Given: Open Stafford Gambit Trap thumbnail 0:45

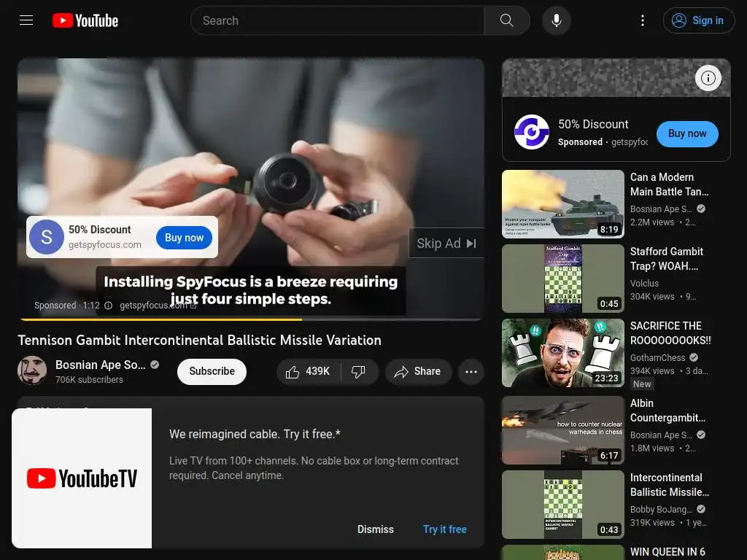Looking at the screenshot, I should [x=563, y=279].
